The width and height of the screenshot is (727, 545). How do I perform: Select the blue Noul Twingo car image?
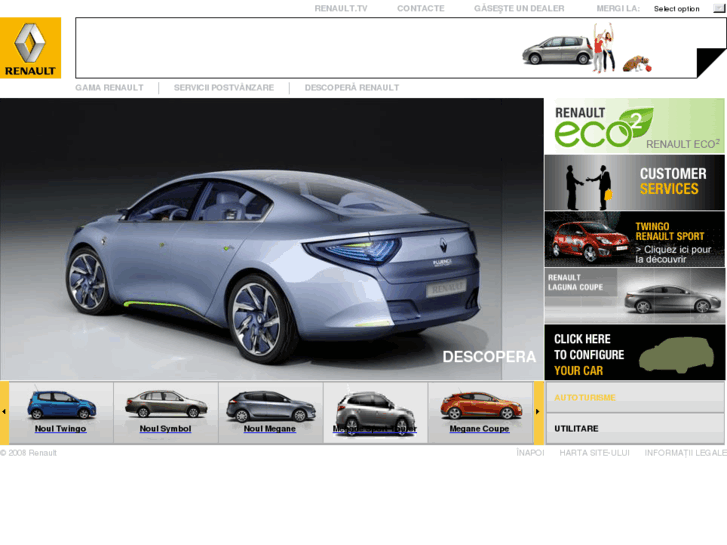(62, 405)
